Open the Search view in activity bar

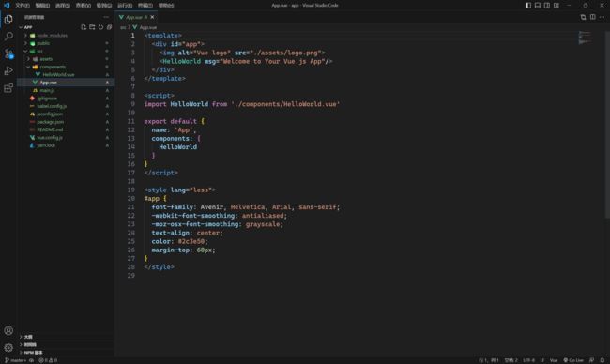(x=8, y=37)
